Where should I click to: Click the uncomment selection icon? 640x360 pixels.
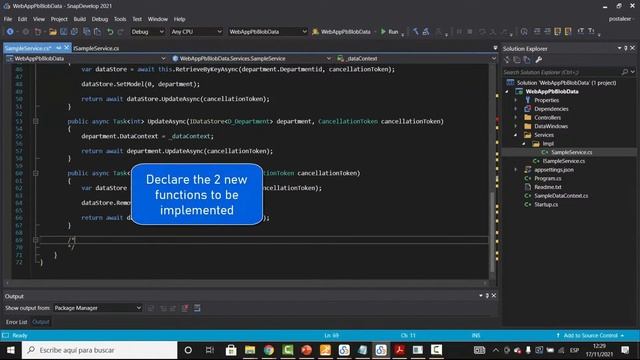coord(568,32)
